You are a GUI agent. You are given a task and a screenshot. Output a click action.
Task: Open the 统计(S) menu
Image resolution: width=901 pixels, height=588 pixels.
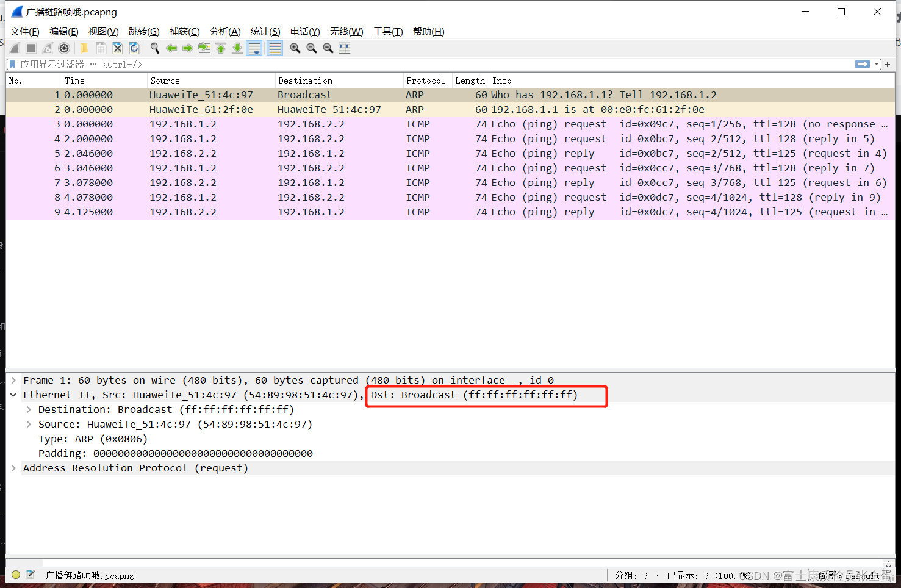point(265,32)
